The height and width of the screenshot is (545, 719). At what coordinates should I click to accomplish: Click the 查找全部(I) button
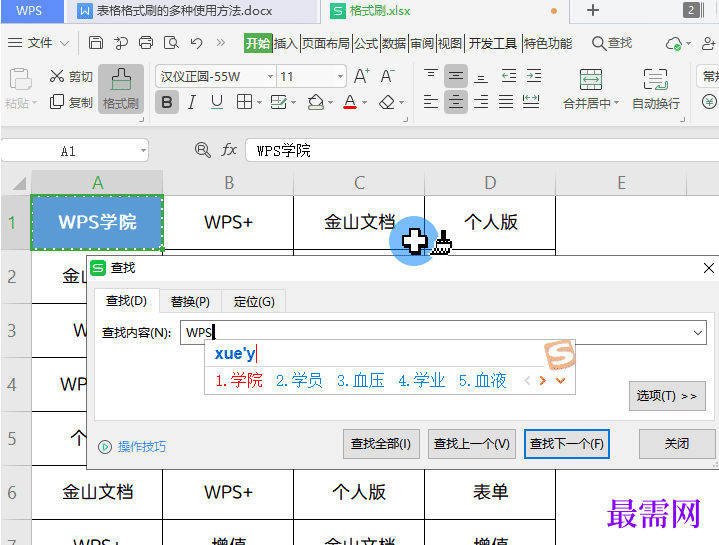coord(380,444)
